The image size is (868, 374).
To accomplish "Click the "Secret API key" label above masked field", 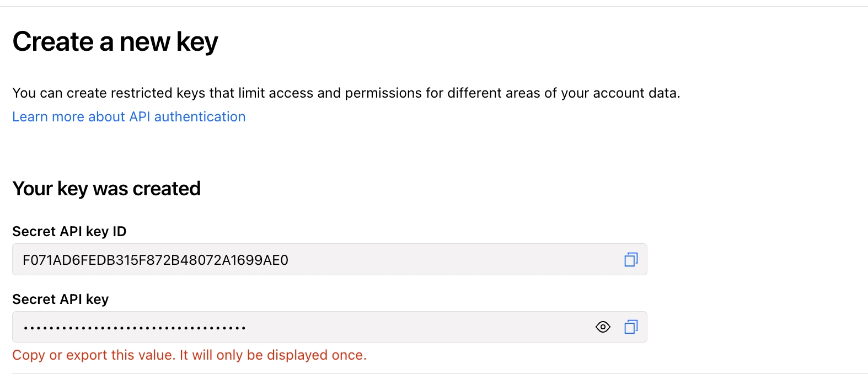I will pos(61,300).
